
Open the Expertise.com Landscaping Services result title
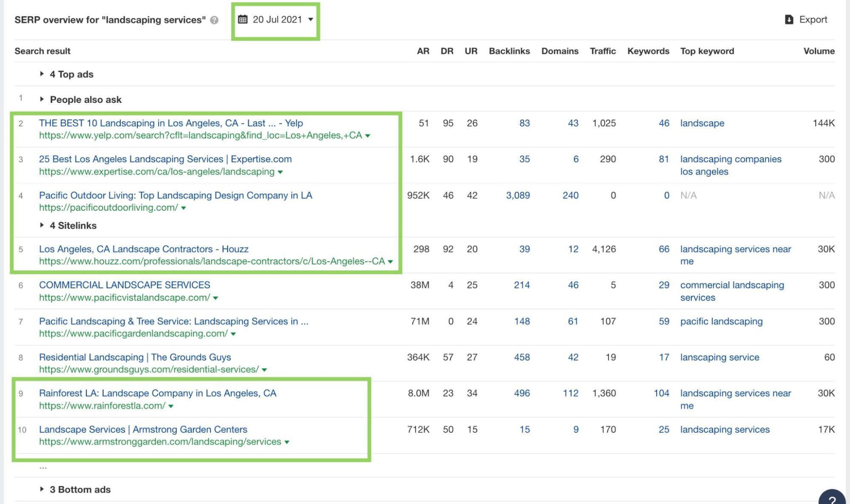coord(165,159)
